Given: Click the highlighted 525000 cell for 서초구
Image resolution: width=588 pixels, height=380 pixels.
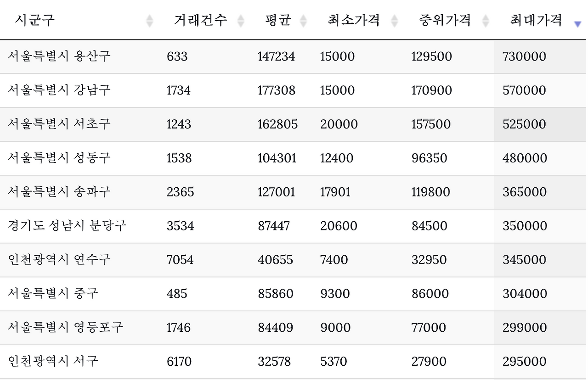Looking at the screenshot, I should point(525,124).
